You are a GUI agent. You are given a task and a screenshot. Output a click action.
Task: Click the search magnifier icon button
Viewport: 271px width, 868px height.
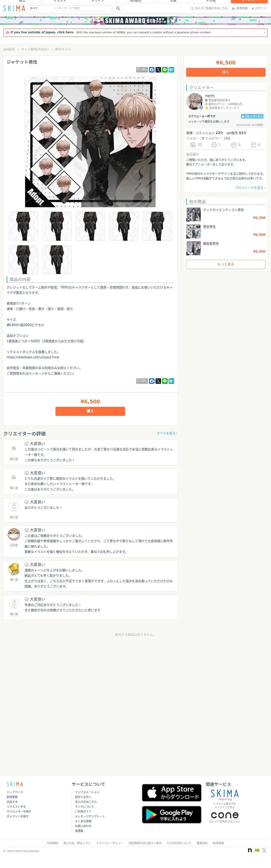click(x=118, y=8)
